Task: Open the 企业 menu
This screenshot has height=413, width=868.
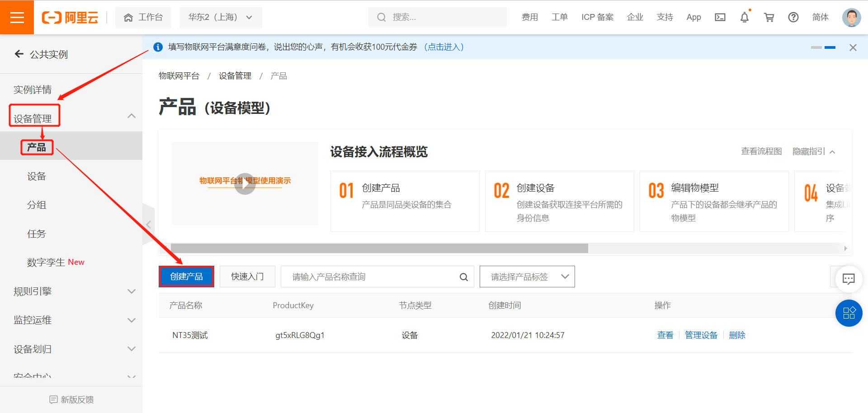Action: pyautogui.click(x=635, y=17)
